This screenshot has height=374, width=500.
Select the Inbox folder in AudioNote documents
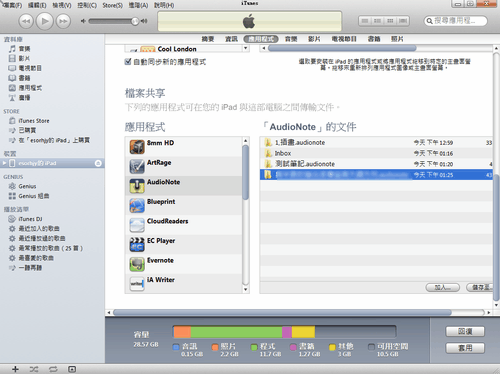[x=376, y=153]
